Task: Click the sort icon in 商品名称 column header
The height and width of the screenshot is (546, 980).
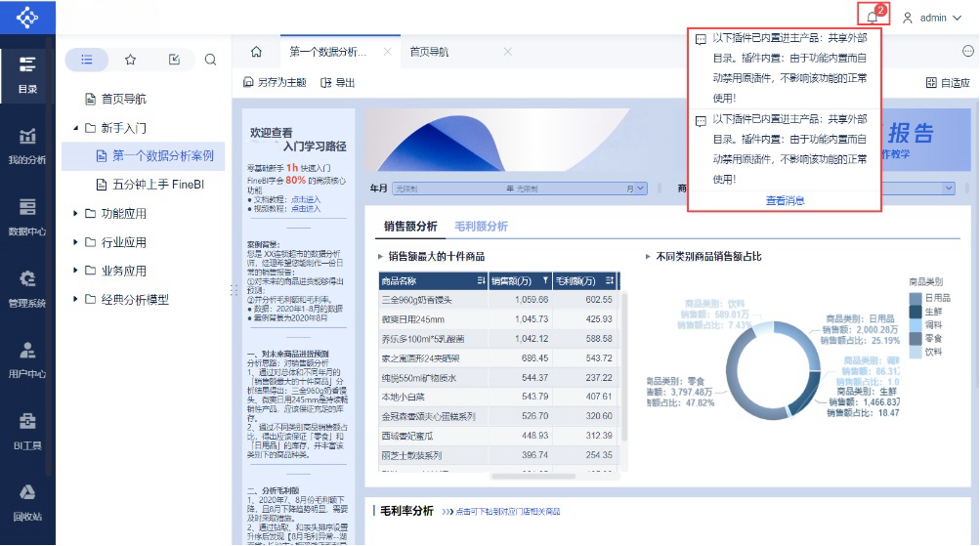Action: click(x=481, y=281)
